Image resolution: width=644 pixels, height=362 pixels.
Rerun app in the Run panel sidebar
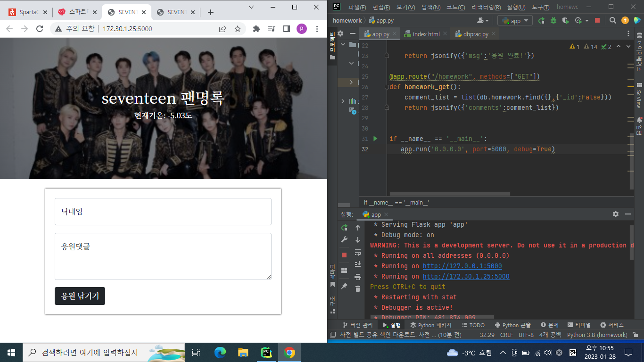click(344, 228)
